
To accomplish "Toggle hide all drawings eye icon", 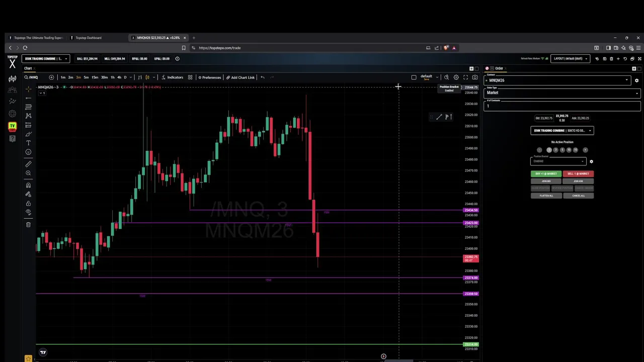I will coord(28,212).
